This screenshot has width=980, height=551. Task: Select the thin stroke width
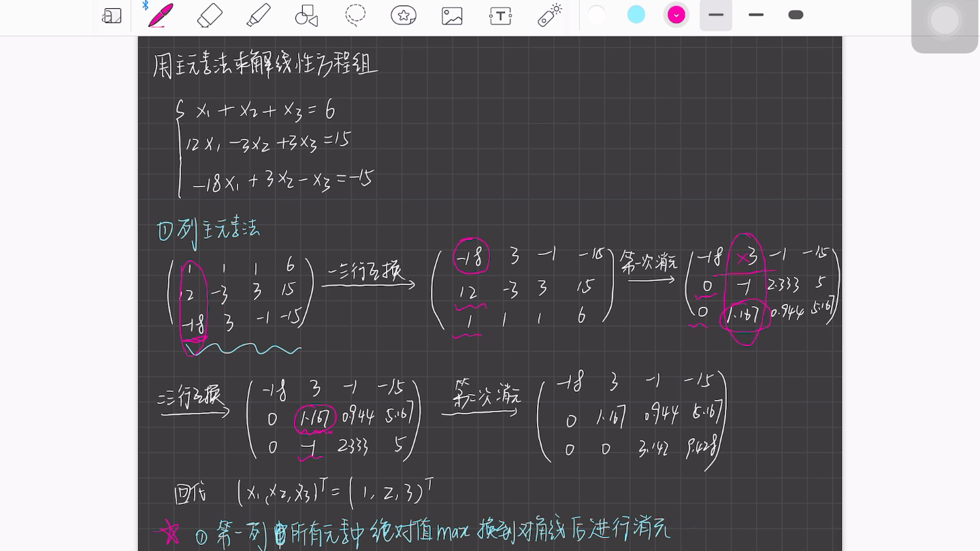[755, 14]
